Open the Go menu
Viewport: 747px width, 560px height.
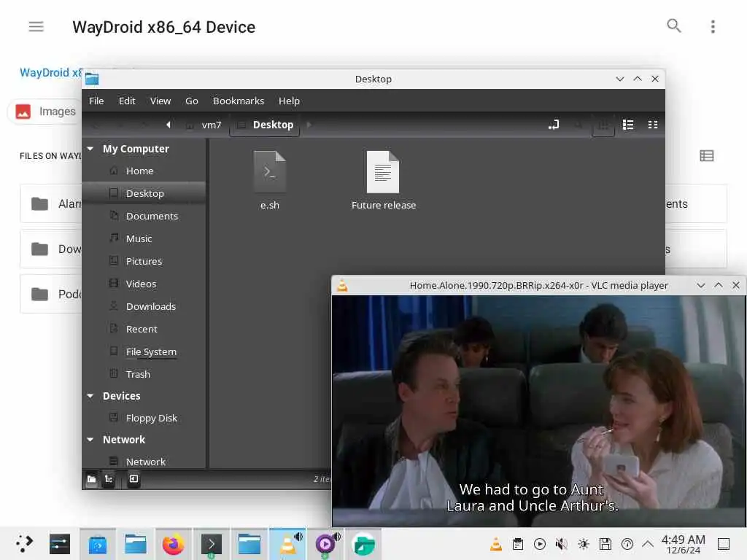click(x=192, y=101)
